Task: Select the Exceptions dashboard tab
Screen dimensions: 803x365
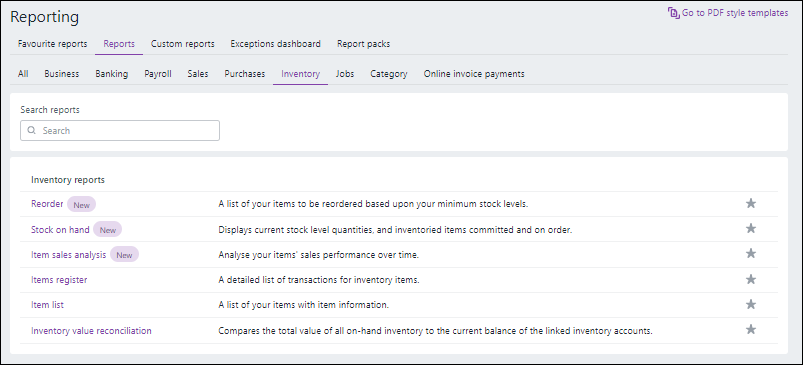Action: tap(276, 44)
